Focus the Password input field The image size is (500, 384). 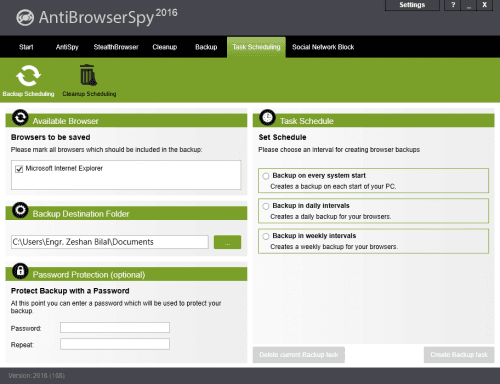(115, 328)
